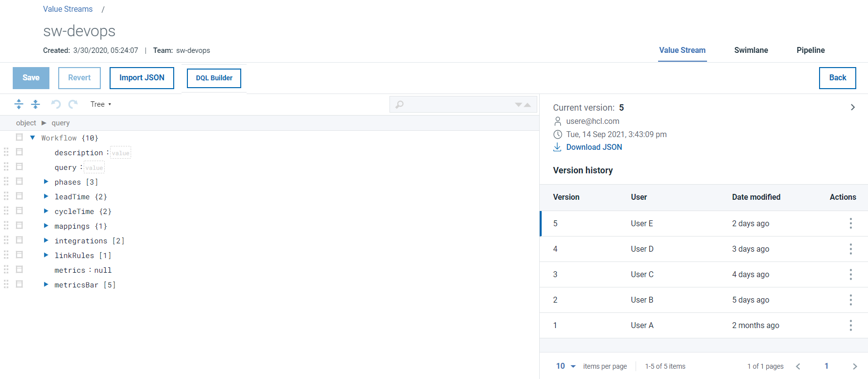Switch to the Value Stream tab
The width and height of the screenshot is (868, 379).
click(x=682, y=50)
